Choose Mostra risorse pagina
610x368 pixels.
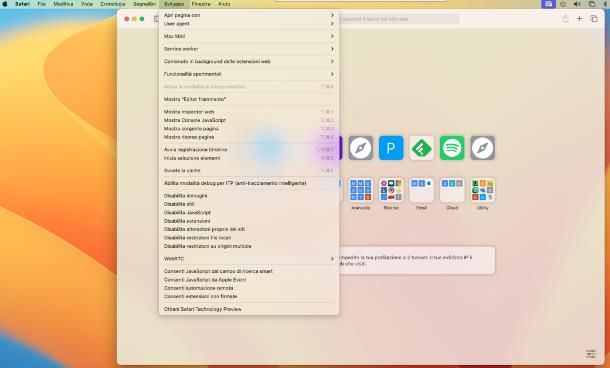pos(249,137)
